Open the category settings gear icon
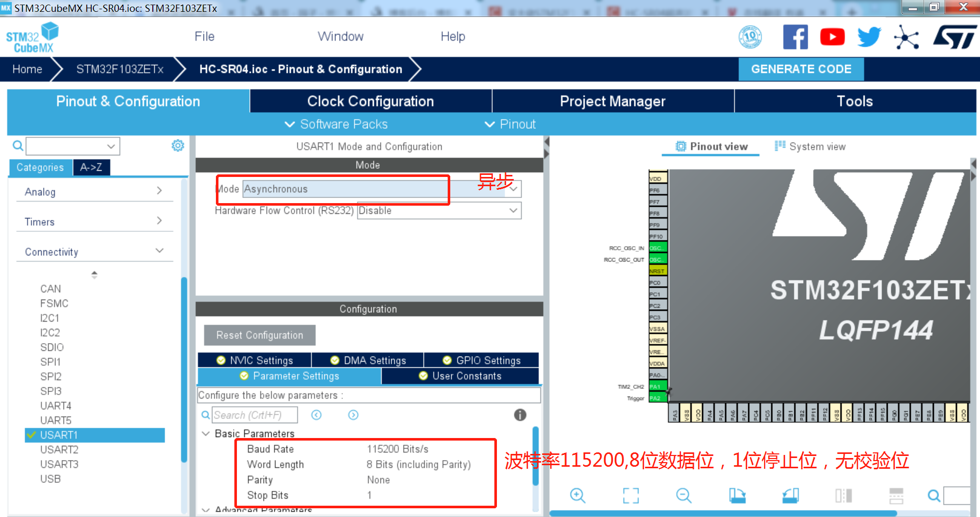This screenshot has height=517, width=980. click(x=177, y=146)
